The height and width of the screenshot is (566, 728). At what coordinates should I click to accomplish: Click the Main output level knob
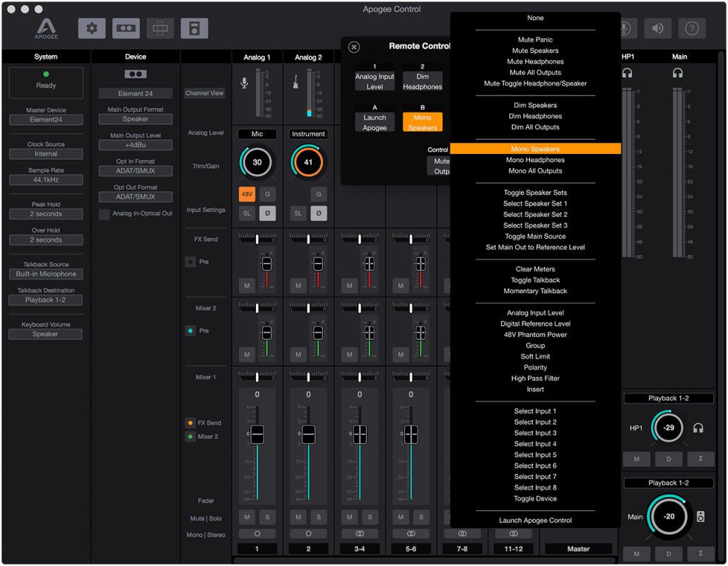(x=669, y=517)
